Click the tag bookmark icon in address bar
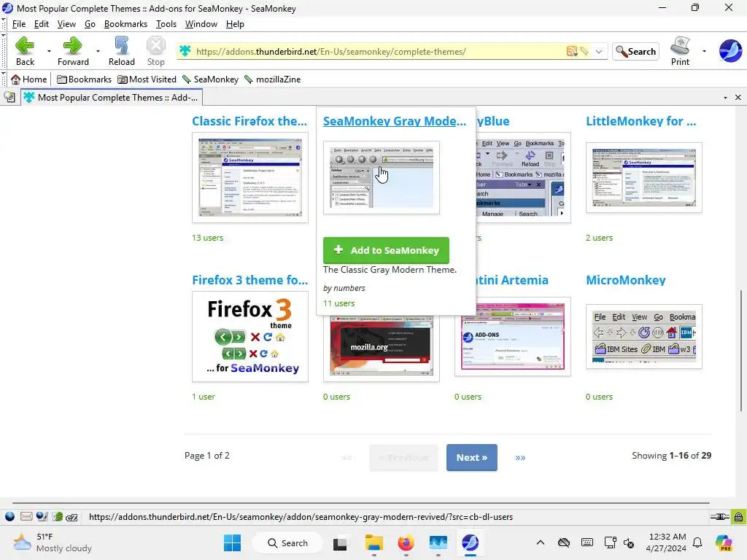The width and height of the screenshot is (747, 560). click(584, 52)
